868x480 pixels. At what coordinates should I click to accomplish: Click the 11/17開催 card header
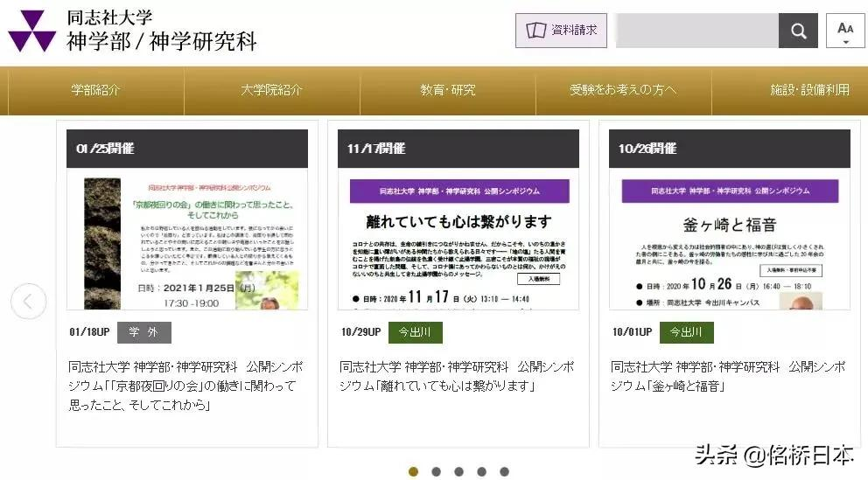pyautogui.click(x=458, y=149)
